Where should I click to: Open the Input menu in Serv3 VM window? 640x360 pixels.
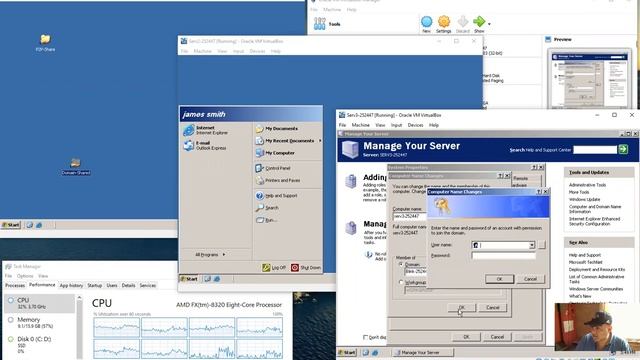(x=396, y=125)
